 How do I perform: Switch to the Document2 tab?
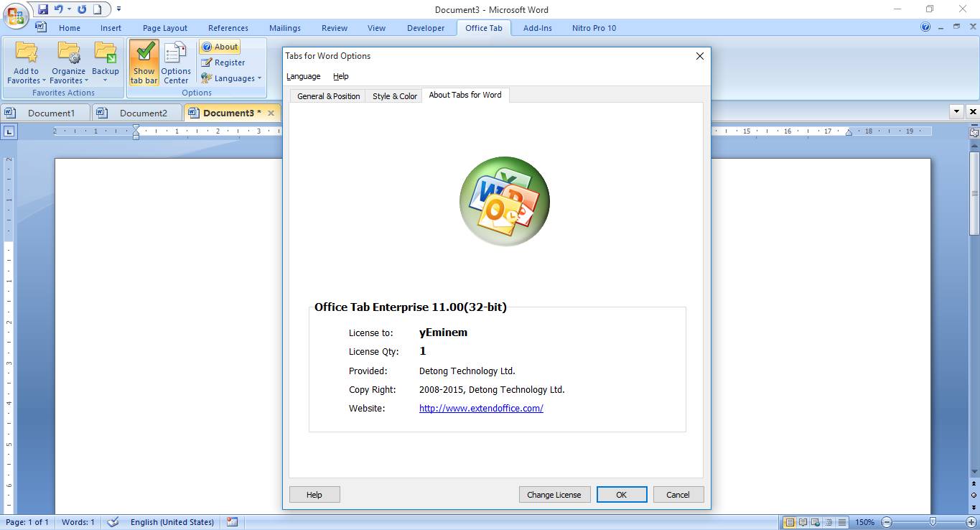coord(138,113)
